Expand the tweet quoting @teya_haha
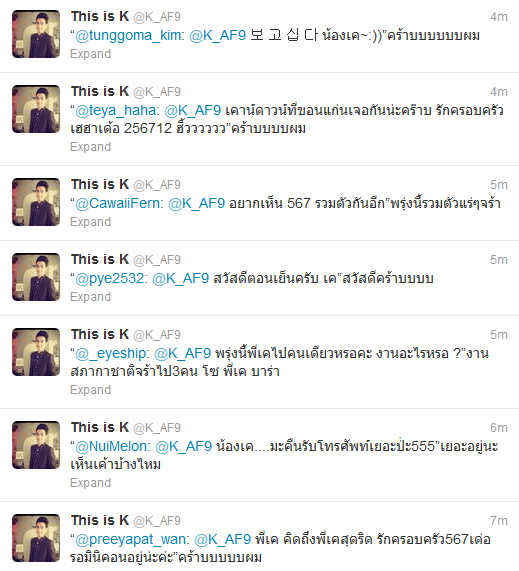Screen dimensions: 519x571 point(91,147)
